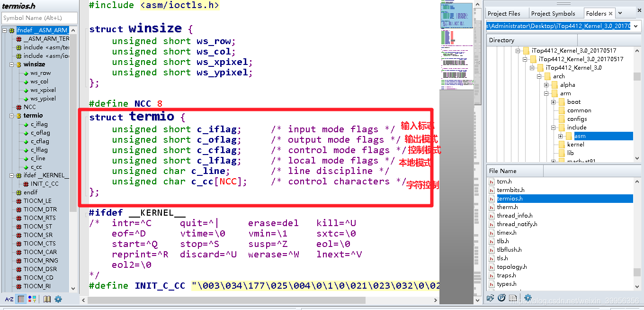Jump to c_oflag in symbol list
Screen dimensions: 644x310
pos(40,133)
